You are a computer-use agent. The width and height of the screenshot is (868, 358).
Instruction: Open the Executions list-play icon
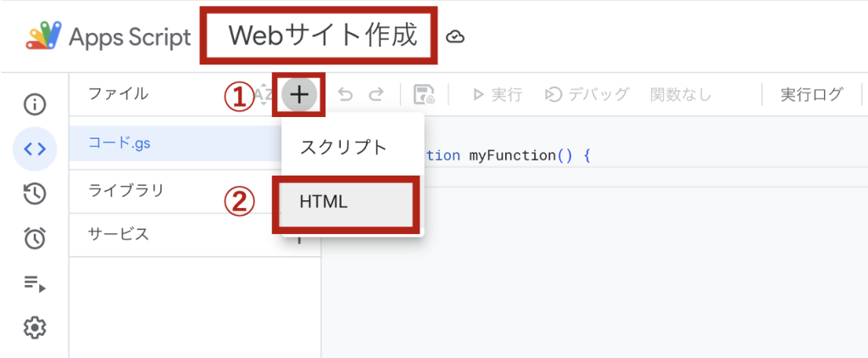[34, 283]
